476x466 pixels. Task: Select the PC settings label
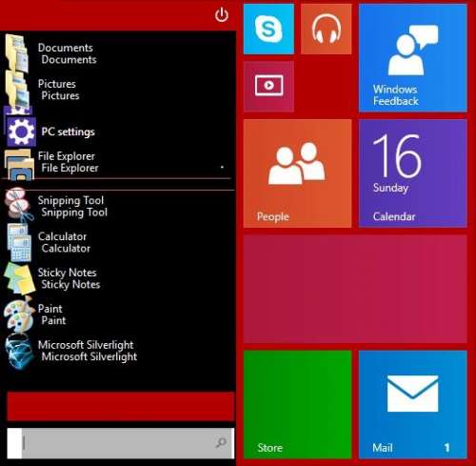point(68,132)
